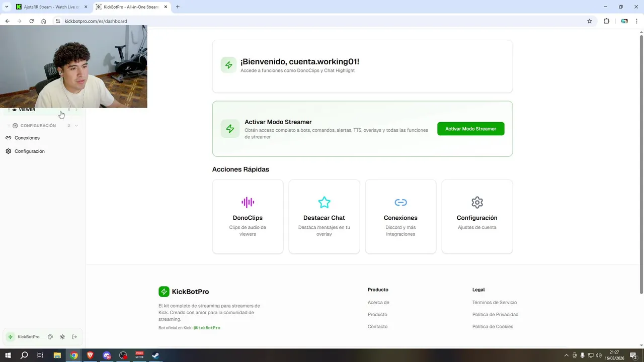Screen dimensions: 644x362
Task: Open the Windows Start menu
Action: click(x=8, y=355)
